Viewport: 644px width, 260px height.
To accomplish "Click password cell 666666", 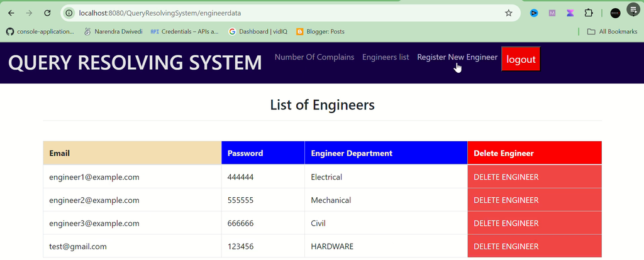I will pyautogui.click(x=263, y=224).
